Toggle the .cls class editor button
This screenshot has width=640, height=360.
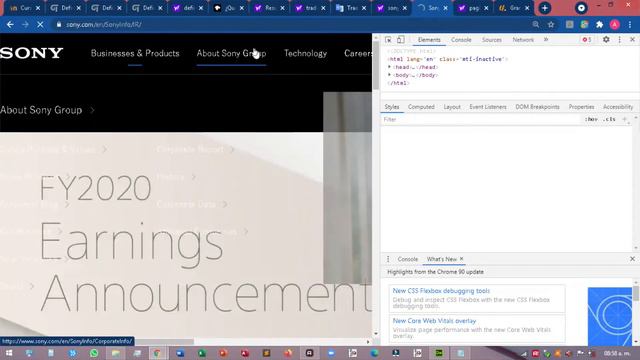pos(609,119)
